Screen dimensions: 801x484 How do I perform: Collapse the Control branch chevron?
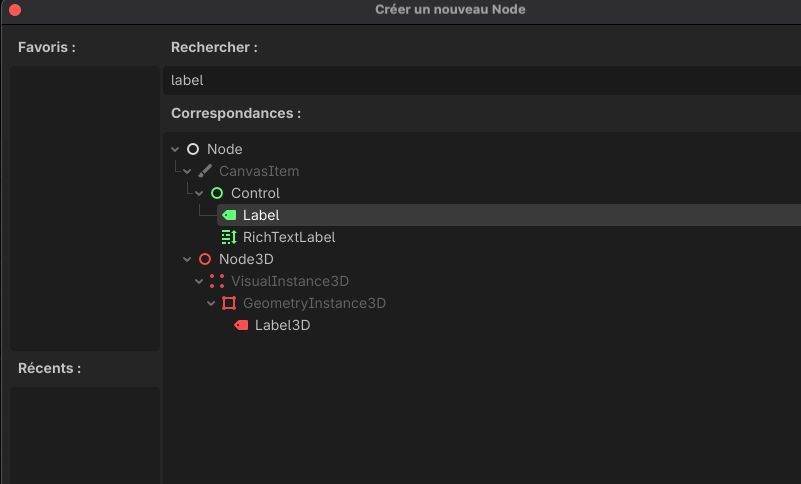pos(199,193)
